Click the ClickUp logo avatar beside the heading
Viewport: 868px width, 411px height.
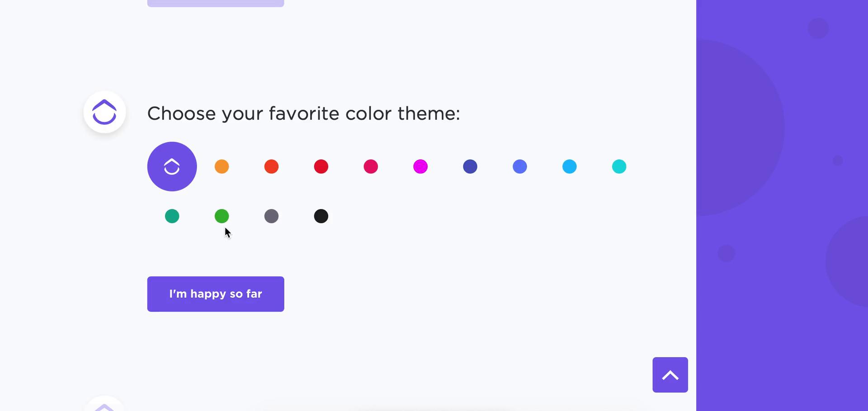[104, 112]
